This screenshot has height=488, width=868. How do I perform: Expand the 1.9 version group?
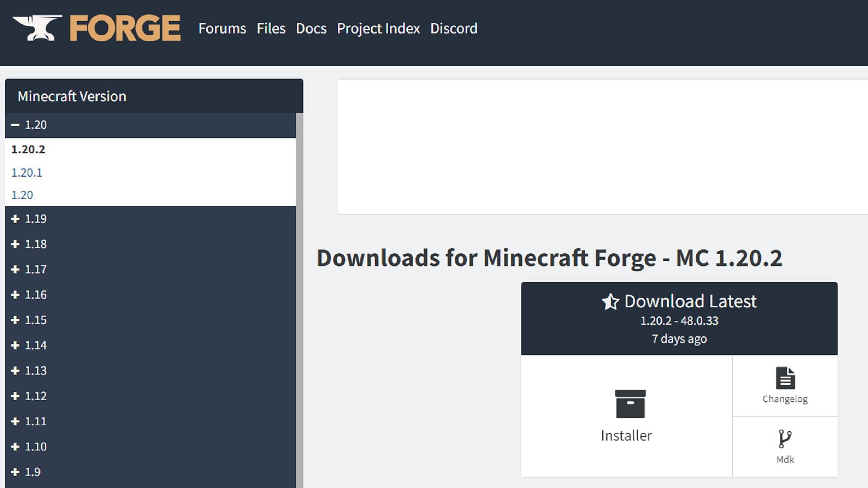(151, 472)
